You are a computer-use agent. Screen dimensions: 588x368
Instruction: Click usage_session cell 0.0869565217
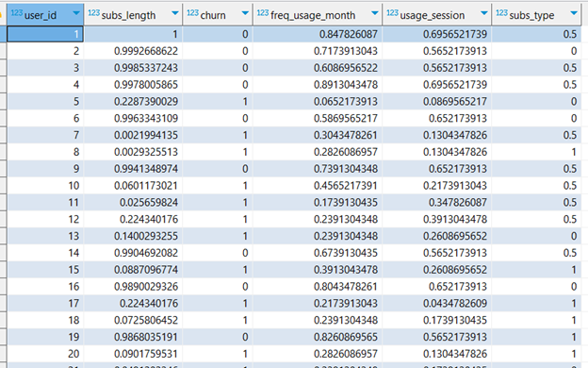pos(437,101)
